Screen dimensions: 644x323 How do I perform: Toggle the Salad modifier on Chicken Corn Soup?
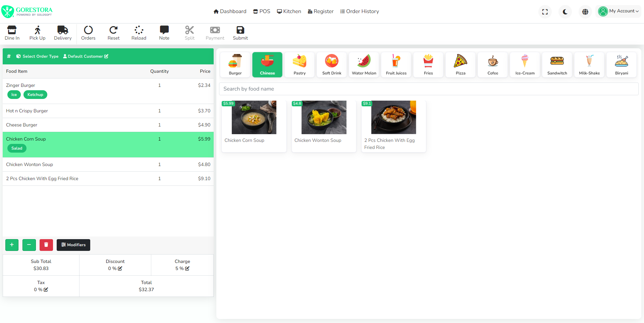17,148
